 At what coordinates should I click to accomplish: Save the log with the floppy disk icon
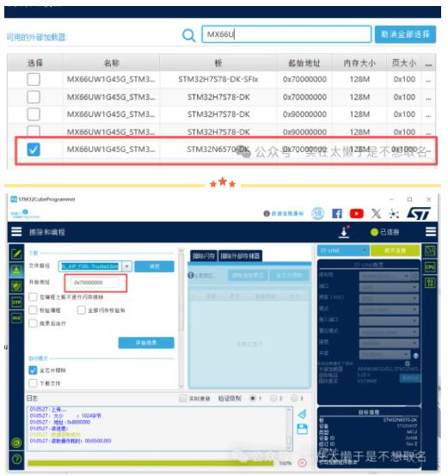click(x=302, y=430)
